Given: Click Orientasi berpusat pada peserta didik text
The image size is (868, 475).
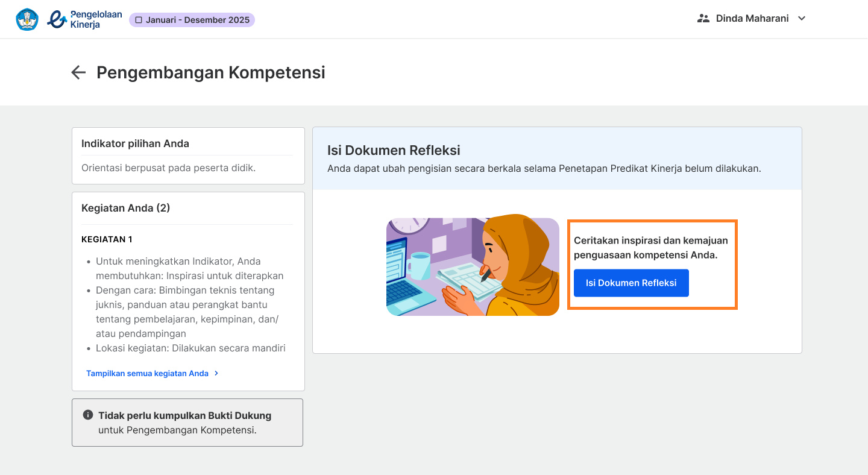Looking at the screenshot, I should 168,168.
